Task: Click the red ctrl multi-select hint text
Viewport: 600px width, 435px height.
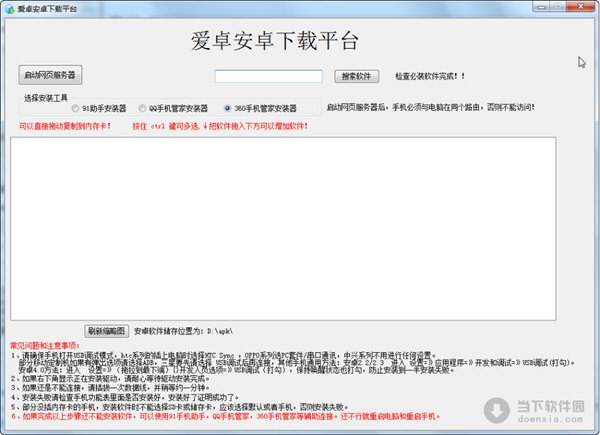Action: [220, 126]
